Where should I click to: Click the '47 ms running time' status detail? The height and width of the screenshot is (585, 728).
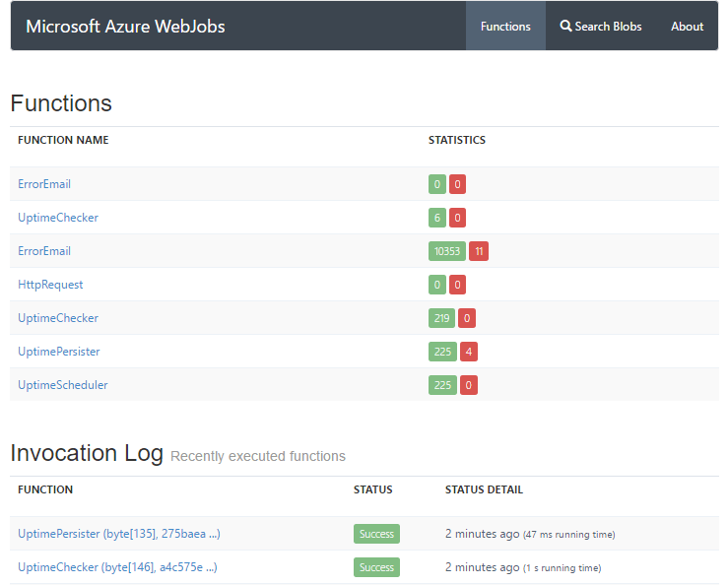(x=568, y=535)
